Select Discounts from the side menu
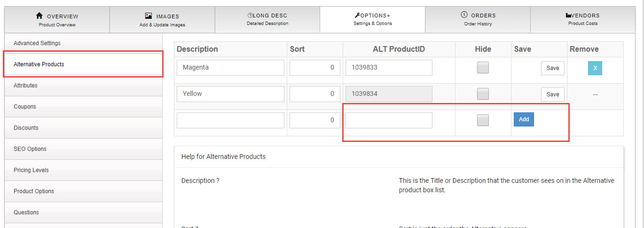The image size is (644, 228). point(26,128)
